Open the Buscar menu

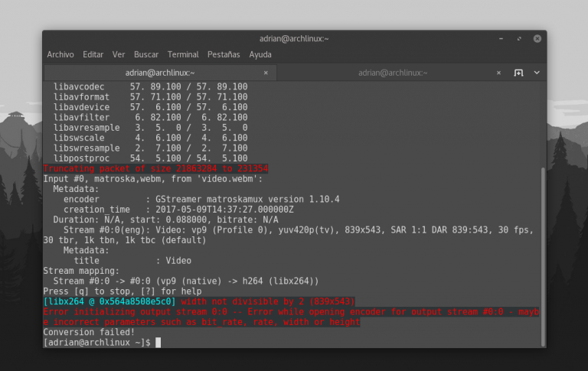(x=146, y=54)
